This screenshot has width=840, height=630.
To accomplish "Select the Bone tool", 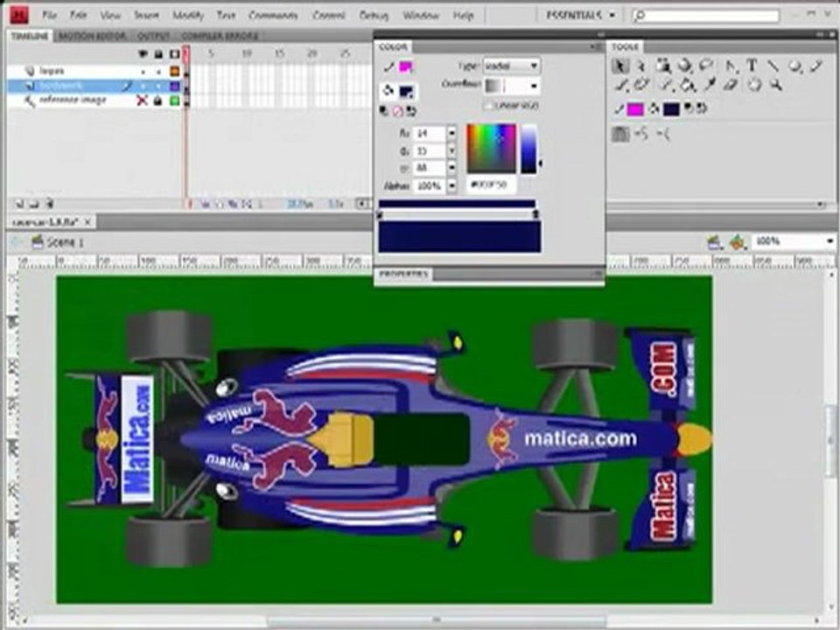I will (666, 85).
